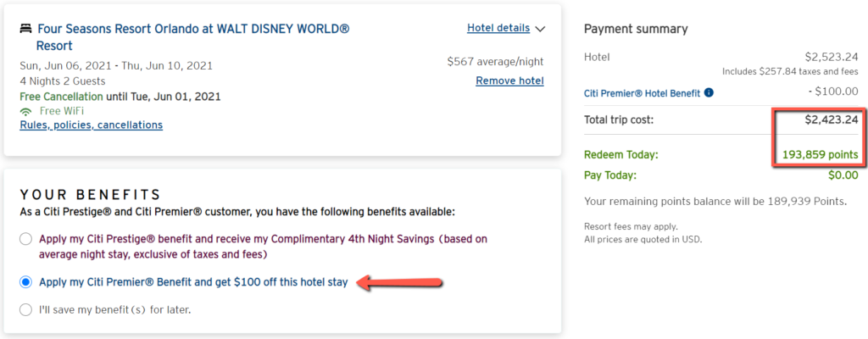Viewport: 868px width, 339px height.
Task: Open the Citi Premier Hotel Benefit info icon
Action: (x=709, y=93)
